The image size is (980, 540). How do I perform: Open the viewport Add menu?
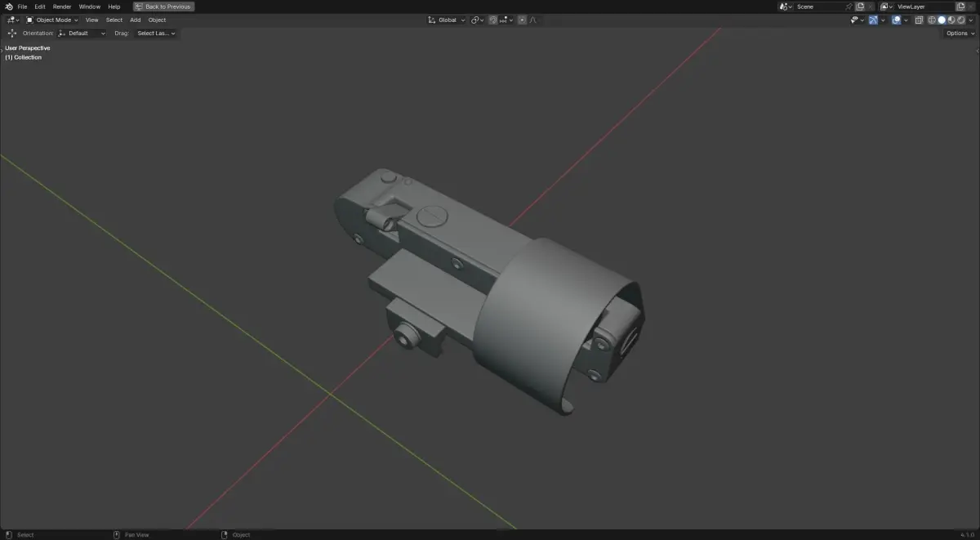136,20
